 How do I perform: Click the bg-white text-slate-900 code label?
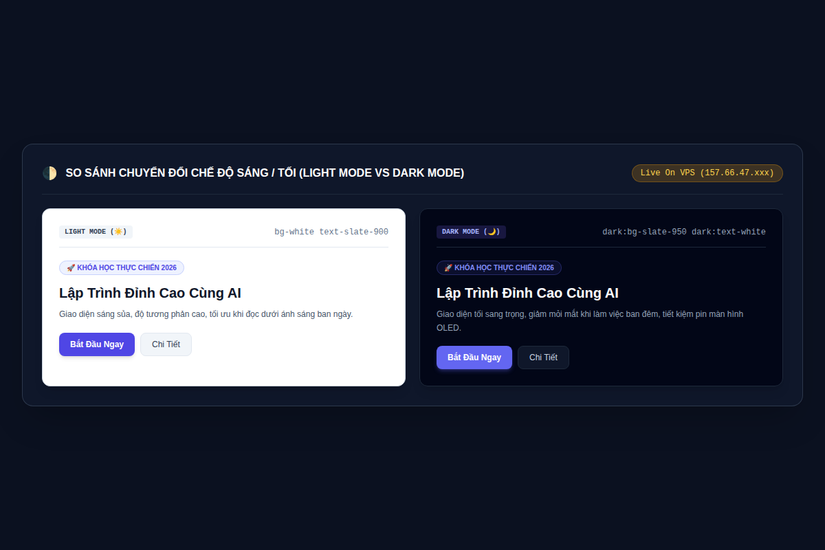pos(331,232)
